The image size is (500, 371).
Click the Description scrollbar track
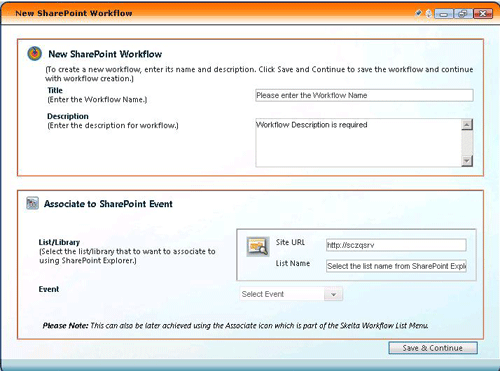[467, 143]
